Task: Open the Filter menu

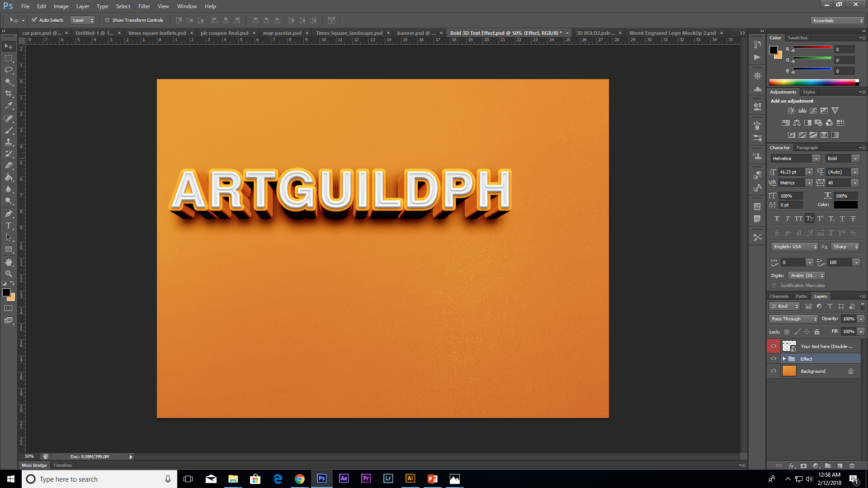Action: (x=144, y=6)
